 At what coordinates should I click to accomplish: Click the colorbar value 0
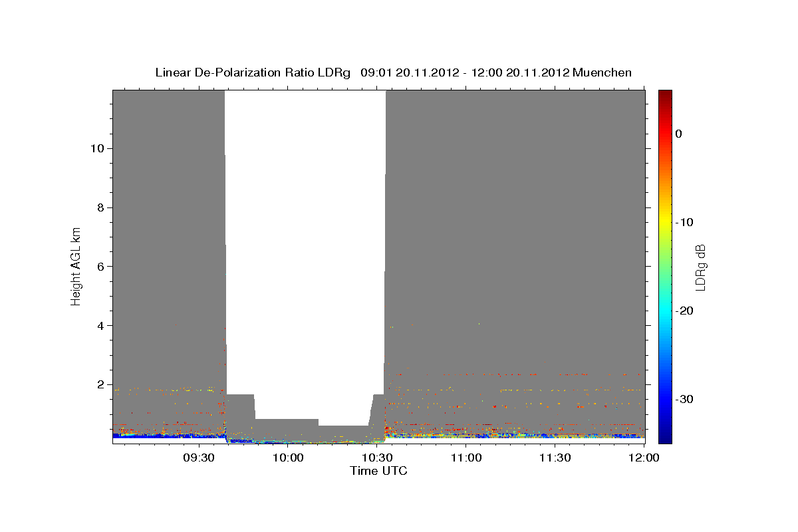pyautogui.click(x=678, y=134)
